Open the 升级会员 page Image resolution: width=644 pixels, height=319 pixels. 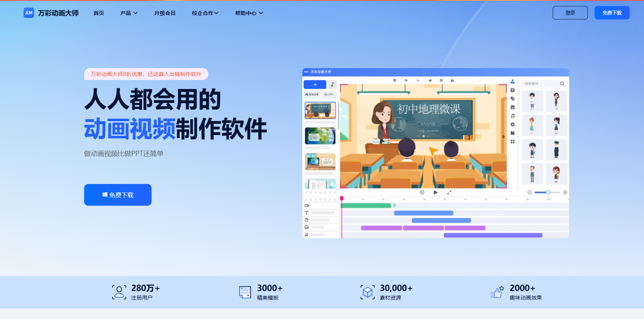pyautogui.click(x=165, y=13)
